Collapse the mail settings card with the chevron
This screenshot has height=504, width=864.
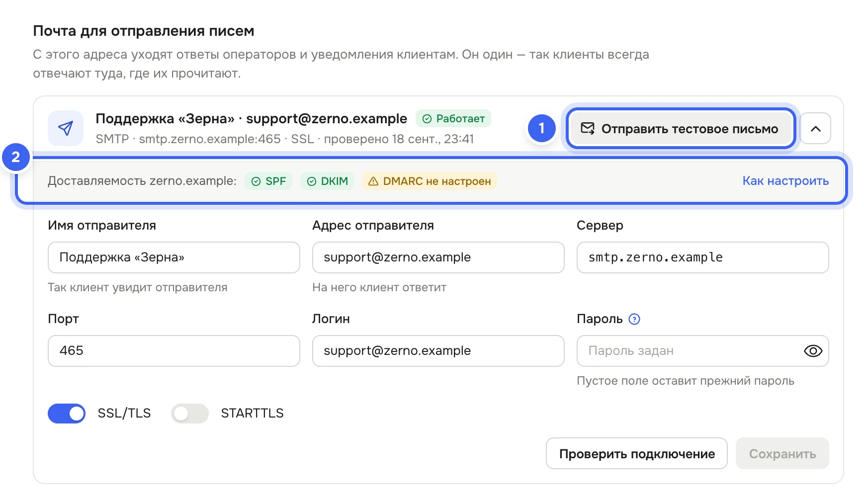[x=815, y=128]
